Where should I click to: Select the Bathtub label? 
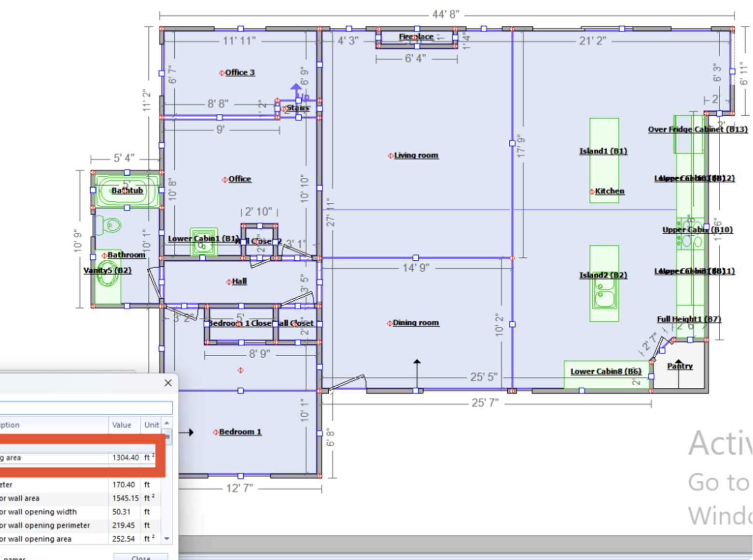coord(127,191)
